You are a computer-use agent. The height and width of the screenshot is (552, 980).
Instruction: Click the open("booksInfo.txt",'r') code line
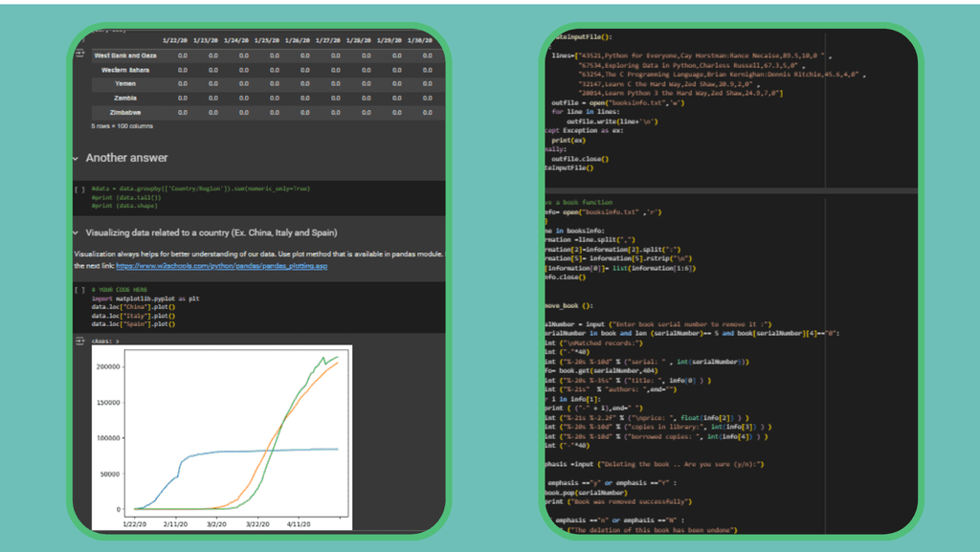click(603, 212)
